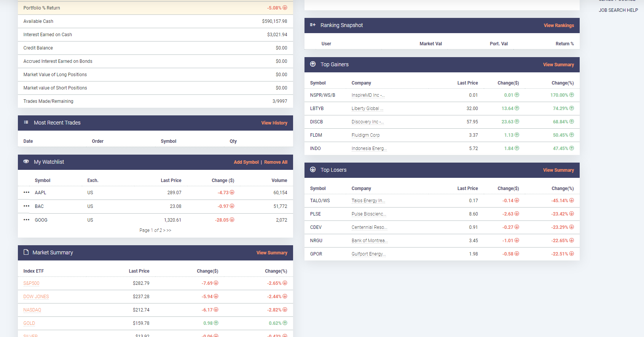
Task: Open View History for recent trades
Action: (274, 123)
